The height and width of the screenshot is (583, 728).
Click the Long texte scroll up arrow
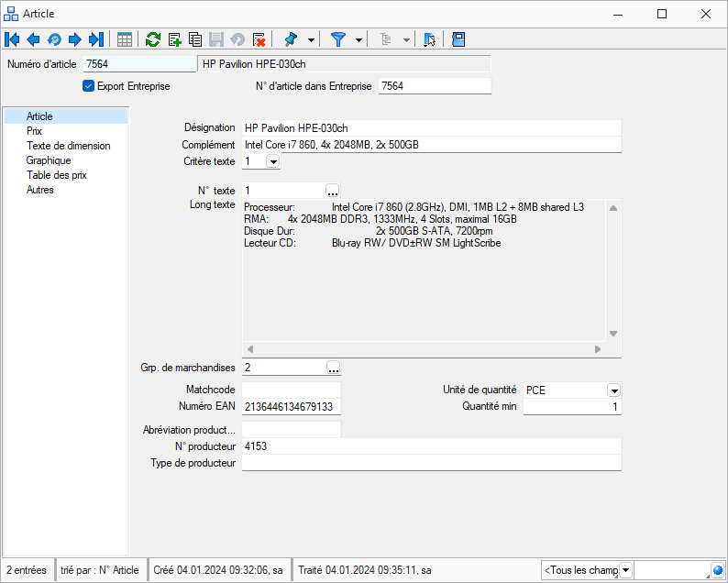612,208
